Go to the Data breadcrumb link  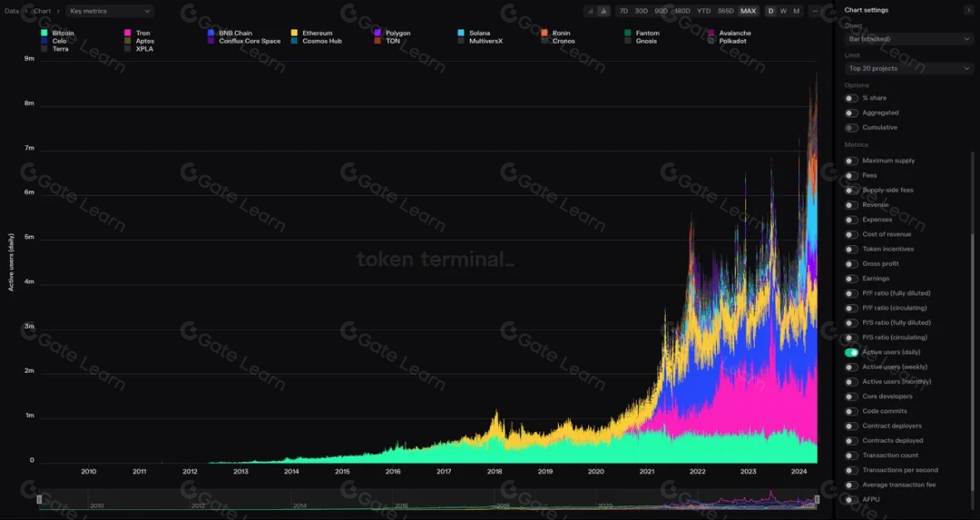(12, 11)
